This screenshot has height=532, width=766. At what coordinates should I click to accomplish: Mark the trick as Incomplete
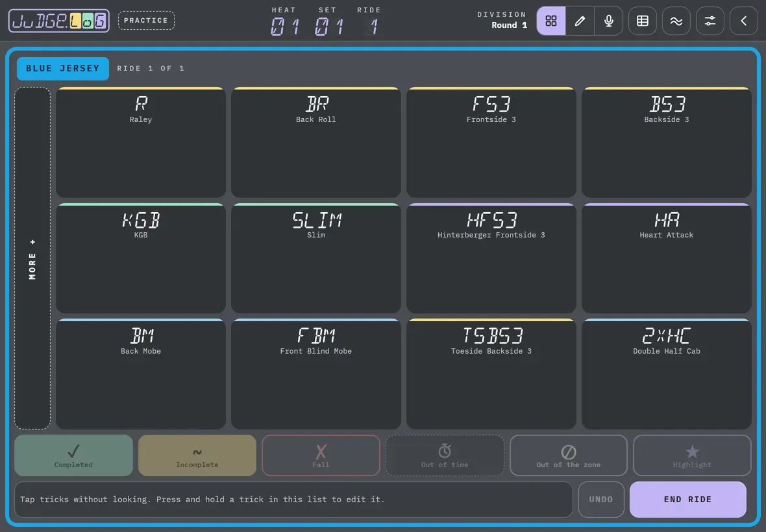tap(197, 455)
